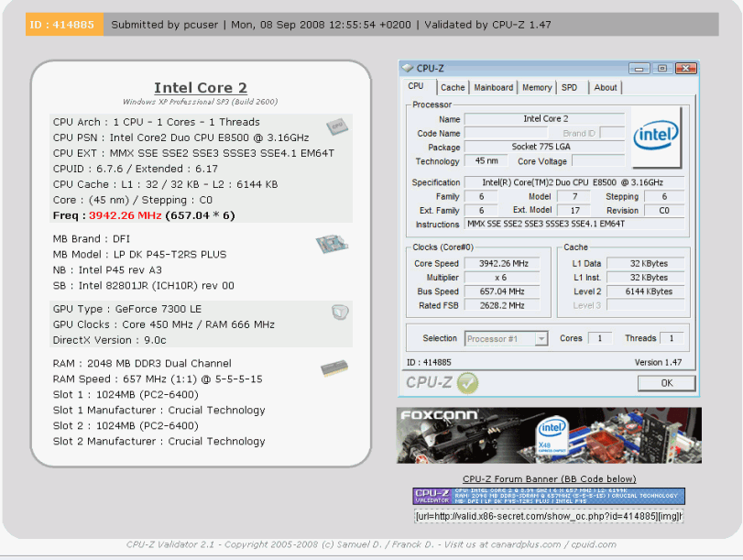
Task: Click the orange ID : 414885 badge
Action: click(64, 25)
